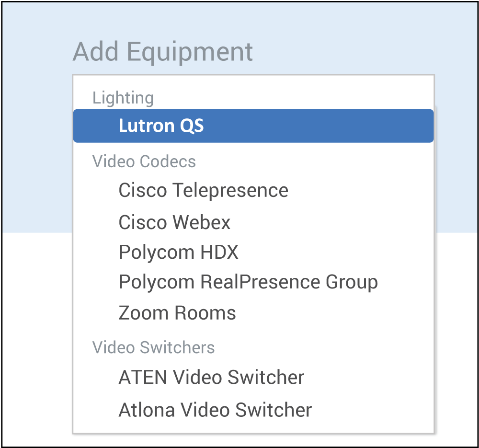Click the word Atlona in the list
479x448 pixels.
tap(143, 410)
